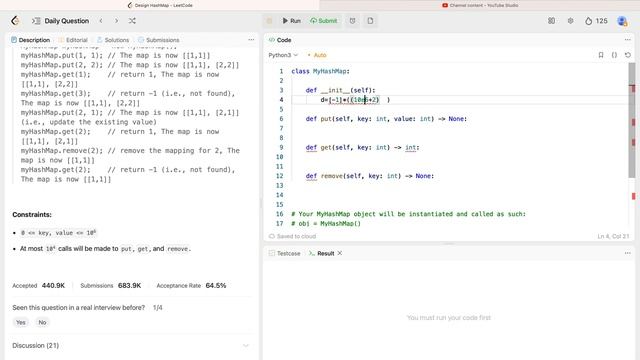Run the code
Image resolution: width=640 pixels, height=360 pixels.
coord(291,21)
